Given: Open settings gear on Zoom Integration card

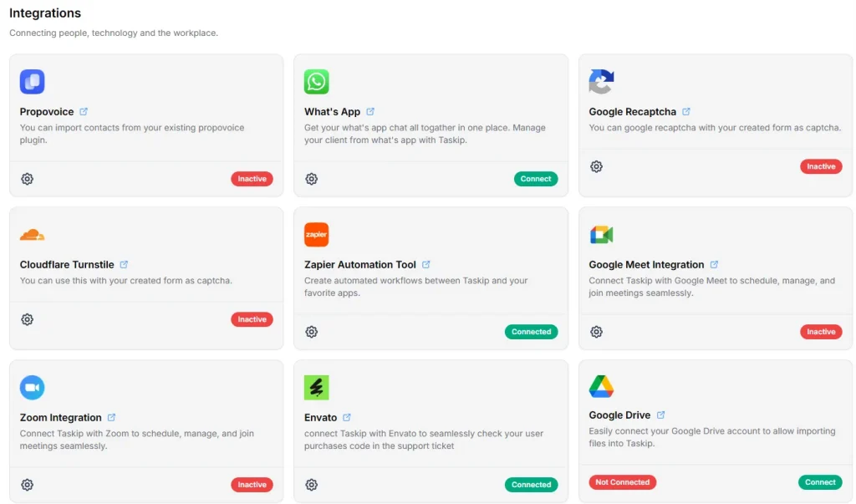Looking at the screenshot, I should point(28,485).
